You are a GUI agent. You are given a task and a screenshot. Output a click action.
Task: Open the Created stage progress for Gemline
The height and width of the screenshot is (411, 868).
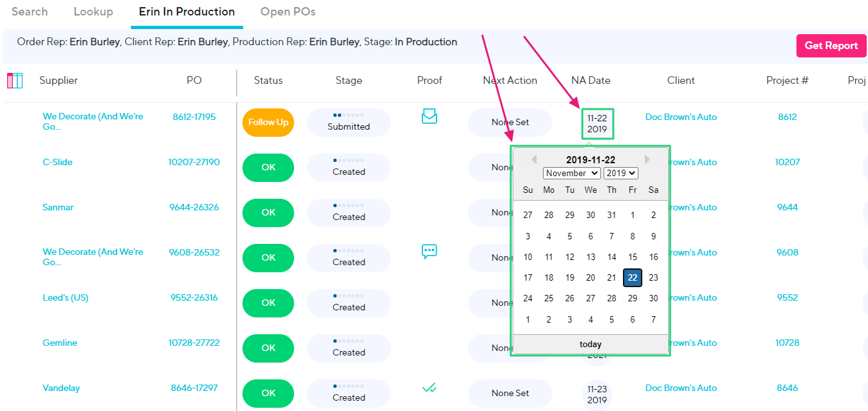click(x=349, y=348)
